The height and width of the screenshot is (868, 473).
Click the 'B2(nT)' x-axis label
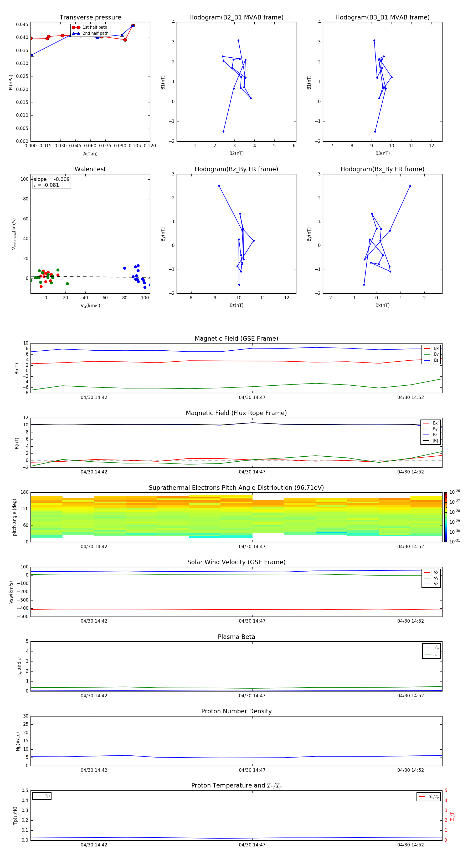click(236, 153)
